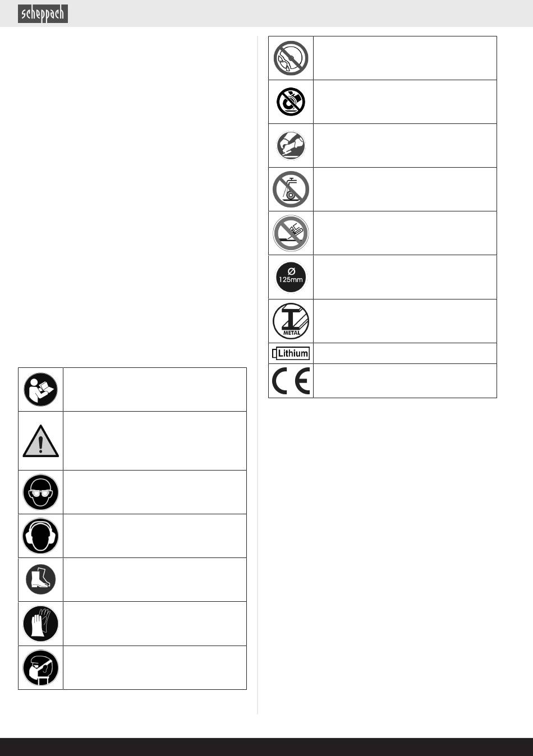Click the warning triangle symbol
The image size is (533, 756).
pos(41,441)
